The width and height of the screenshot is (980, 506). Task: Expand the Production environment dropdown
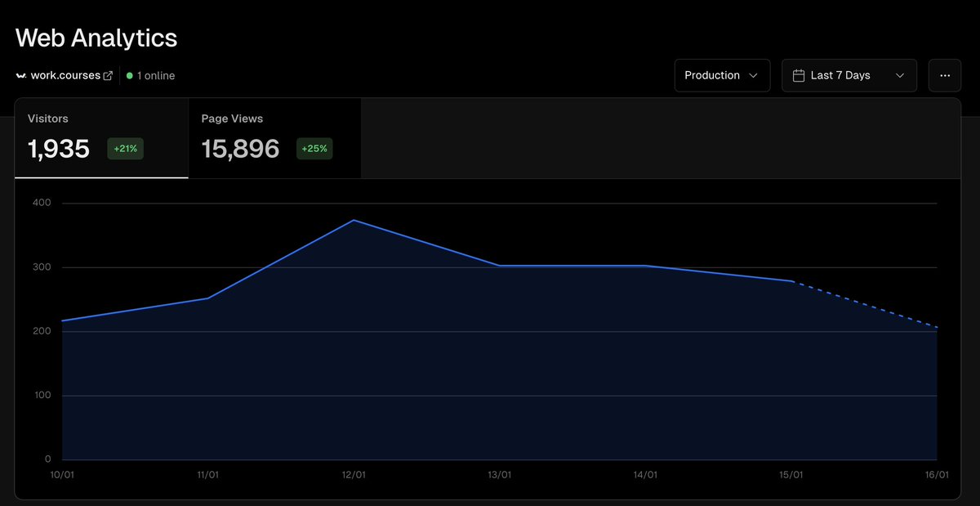[x=722, y=75]
